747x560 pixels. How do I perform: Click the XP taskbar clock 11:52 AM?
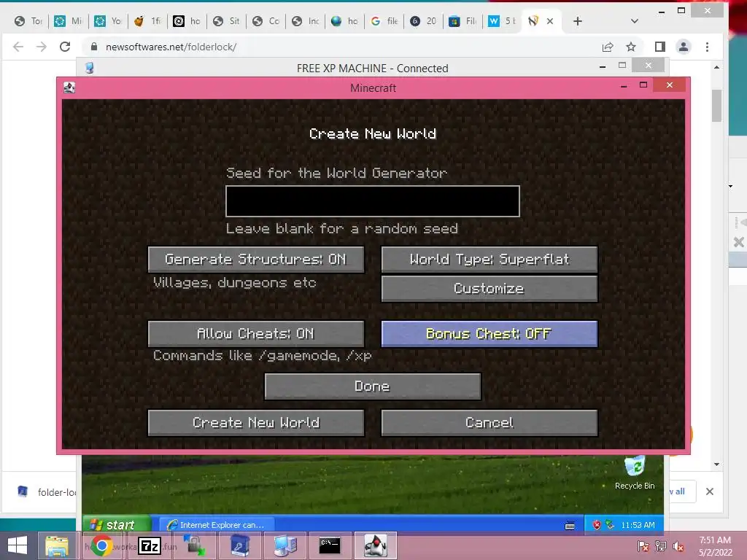638,525
